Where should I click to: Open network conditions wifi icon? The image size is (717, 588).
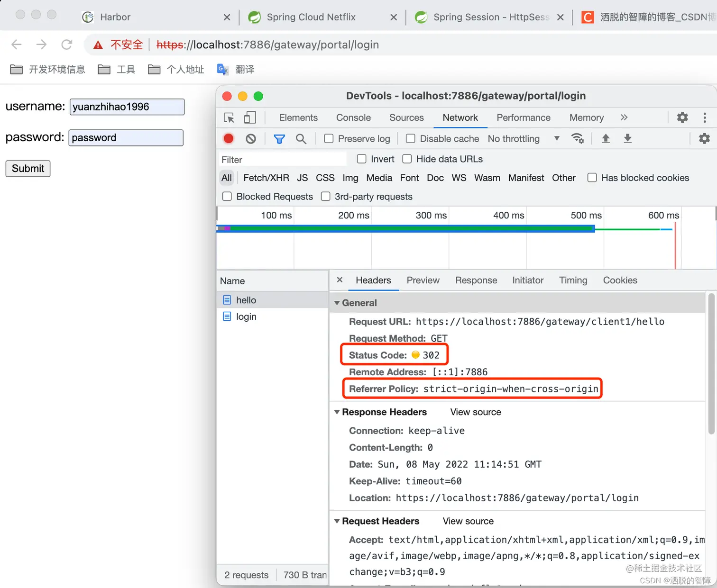pos(578,138)
